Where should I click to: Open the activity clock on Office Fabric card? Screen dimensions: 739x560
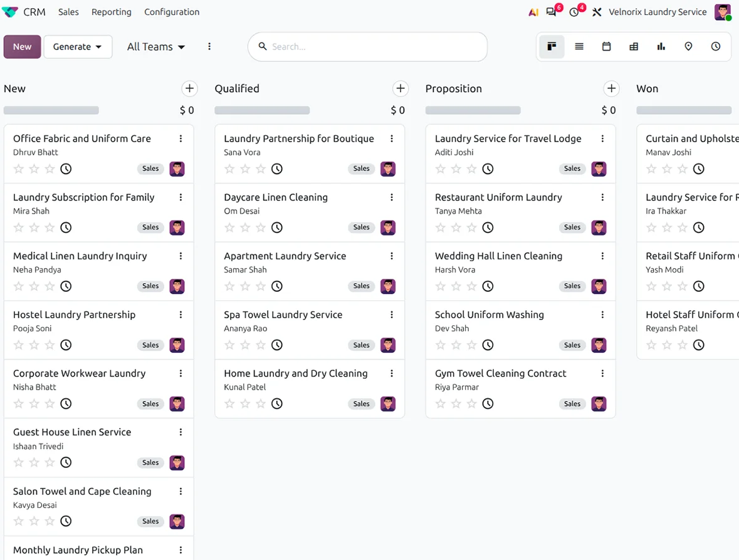click(66, 169)
